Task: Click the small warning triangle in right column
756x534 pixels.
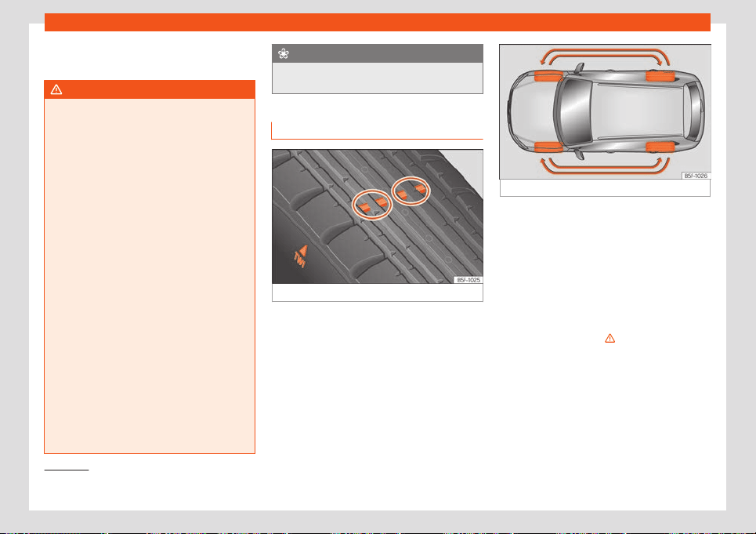Action: click(610, 339)
